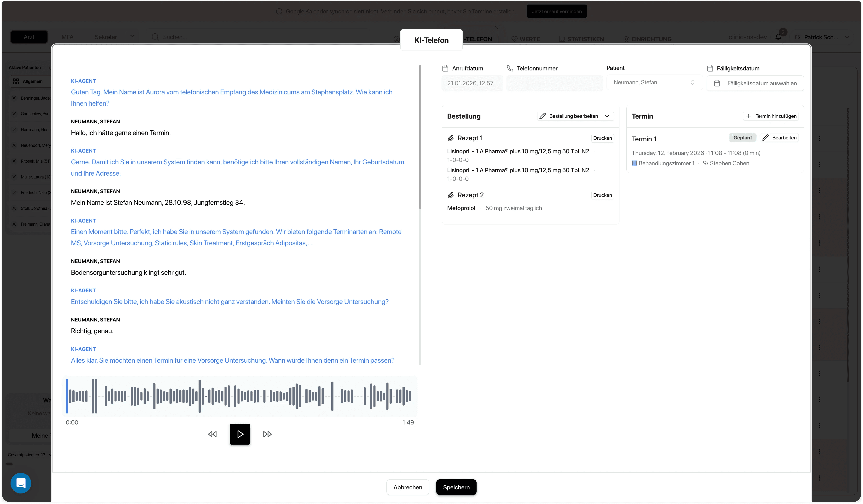Save changes with Speichern
863x504 pixels.
[x=456, y=487]
